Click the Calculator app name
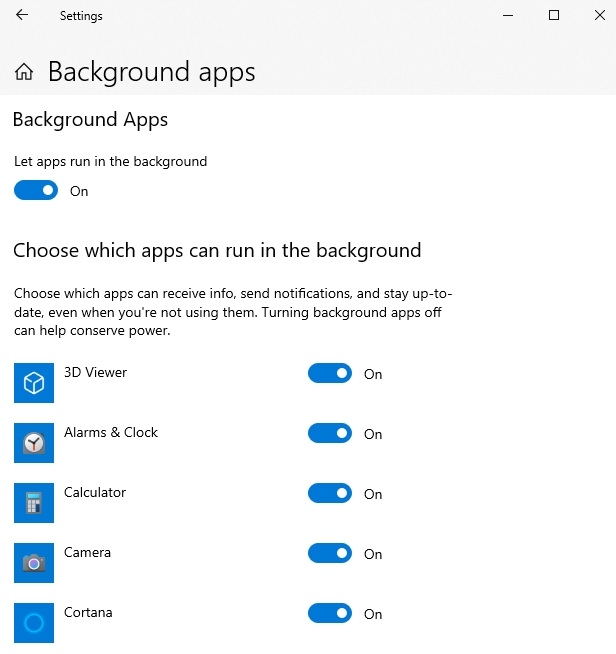 [95, 492]
